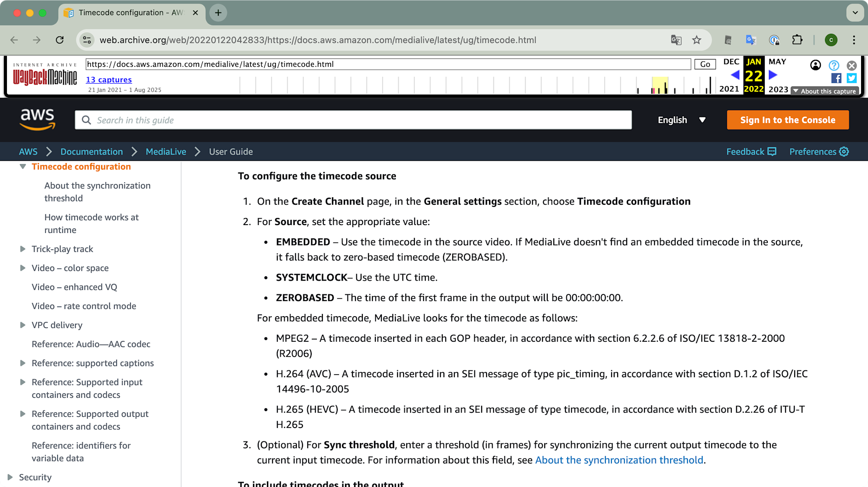This screenshot has height=487, width=868.
Task: Go to next capture with right arrow
Action: click(773, 75)
